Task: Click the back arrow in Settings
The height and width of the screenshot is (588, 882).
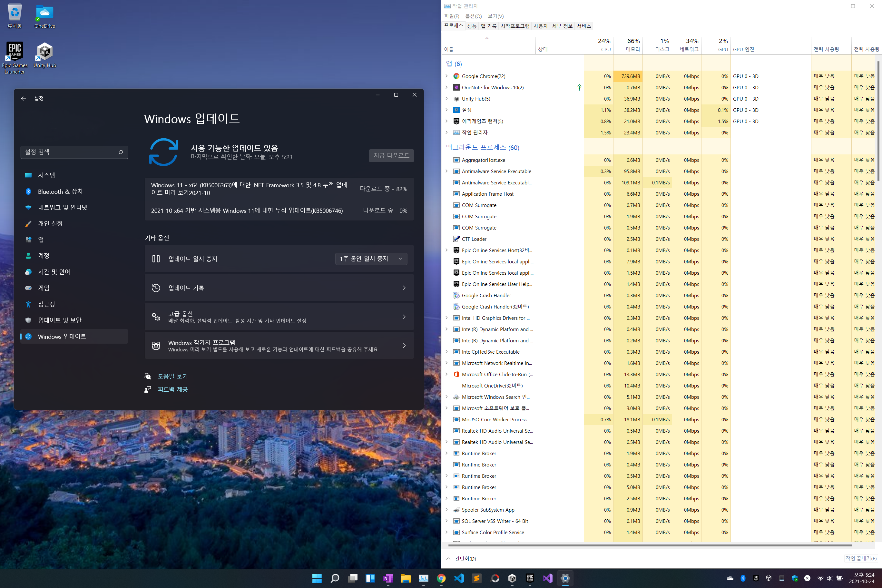Action: pos(23,98)
